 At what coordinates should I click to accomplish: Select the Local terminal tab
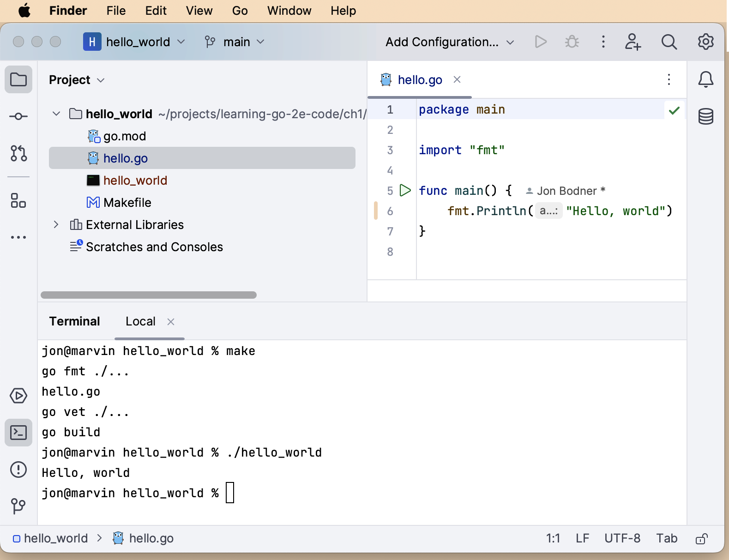click(140, 321)
